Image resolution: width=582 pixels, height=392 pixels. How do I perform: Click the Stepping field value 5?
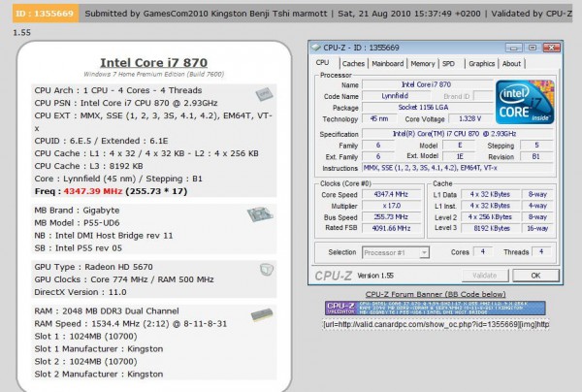coord(536,146)
